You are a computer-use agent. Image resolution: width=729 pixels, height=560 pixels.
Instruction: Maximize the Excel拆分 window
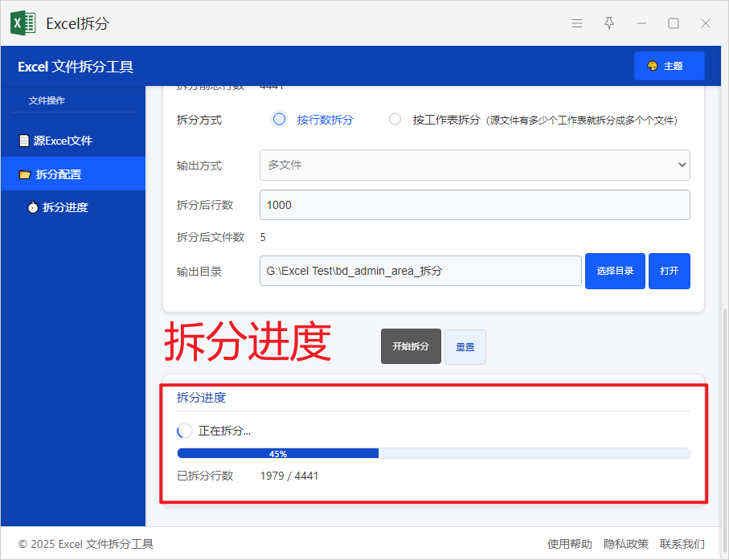(x=674, y=23)
